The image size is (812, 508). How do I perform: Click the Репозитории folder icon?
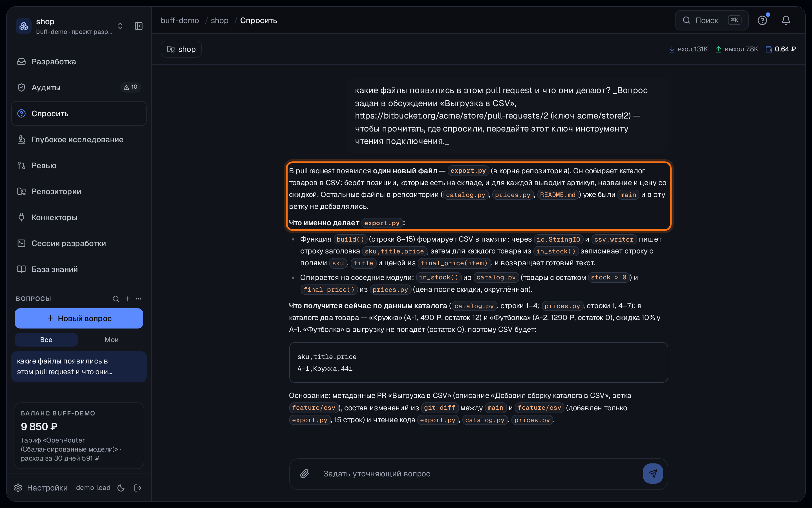tap(21, 192)
